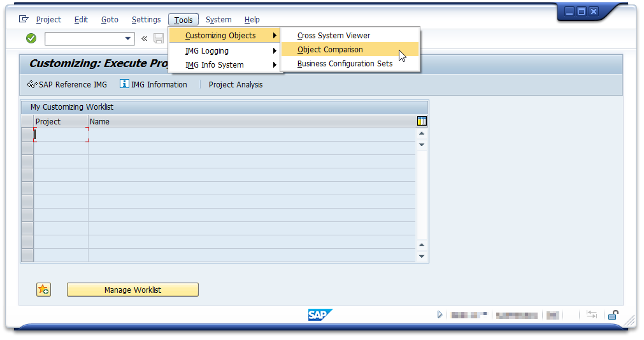Open the Edit menu

81,19
